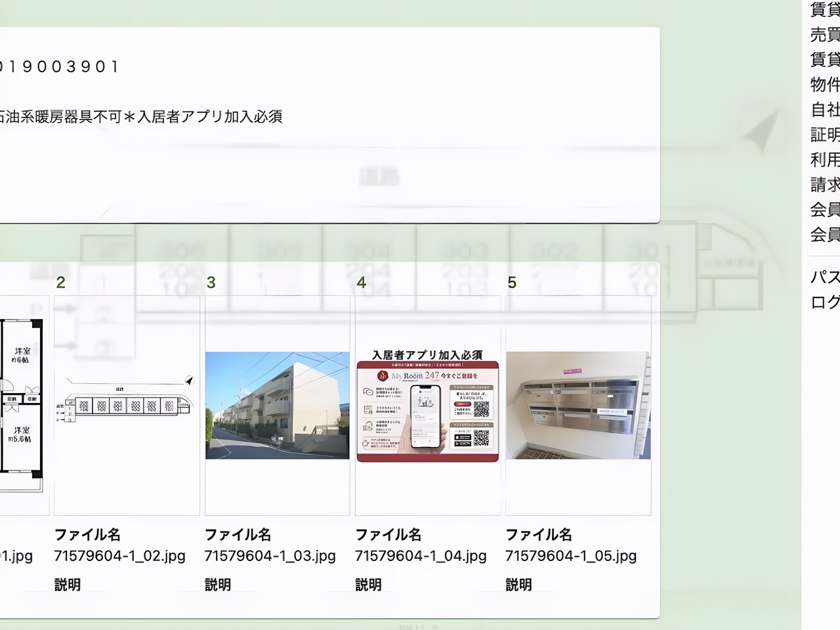The height and width of the screenshot is (630, 840).
Task: Click the number 5 label above mailbox photo
Action: click(512, 283)
